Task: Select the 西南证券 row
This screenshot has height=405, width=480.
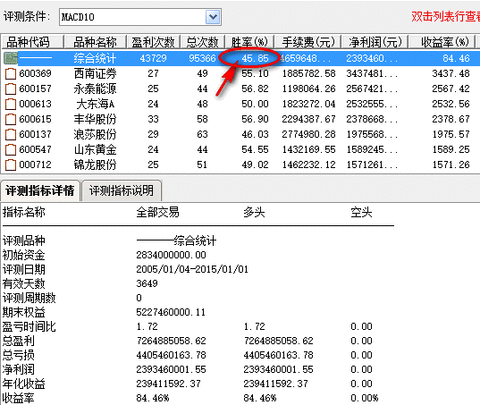Action: coord(240,74)
